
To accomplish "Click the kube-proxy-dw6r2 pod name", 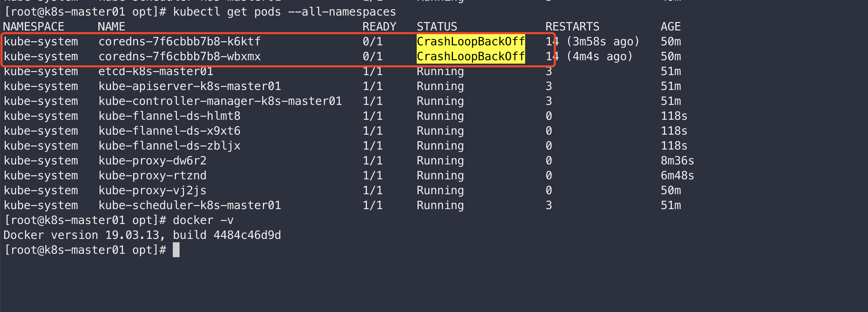I will (x=152, y=161).
